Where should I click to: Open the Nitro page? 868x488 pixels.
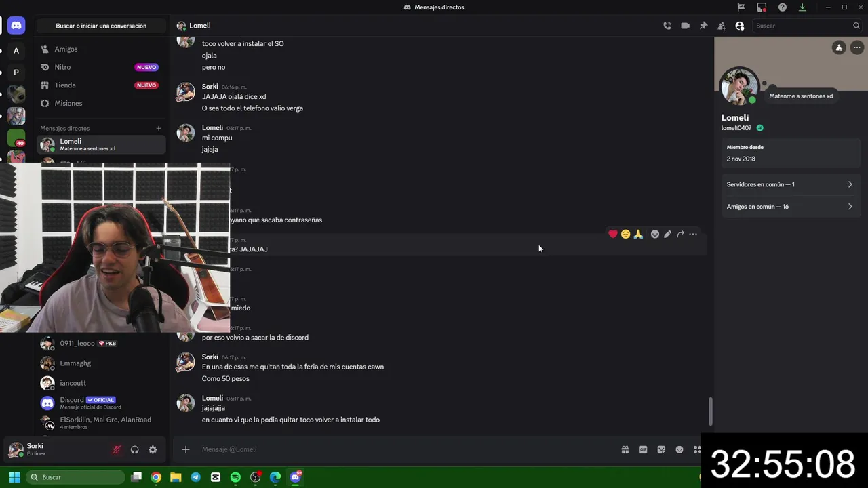(x=101, y=67)
